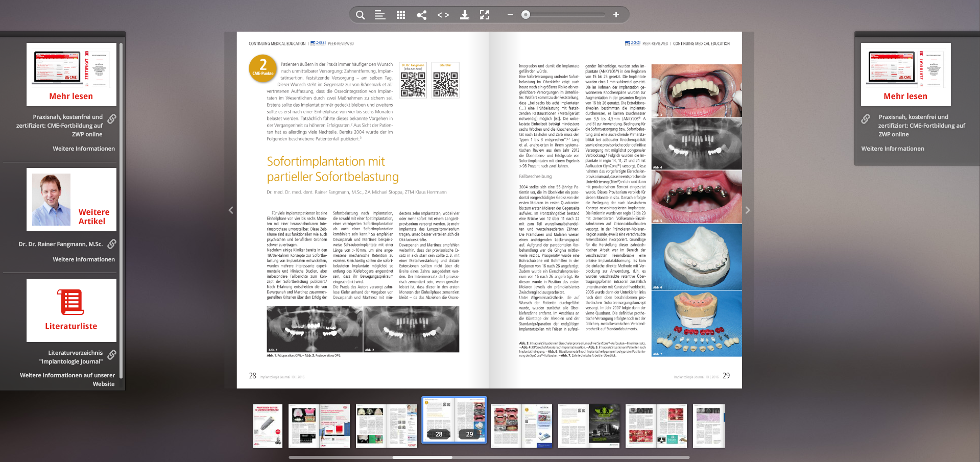Adjust the zoom slider handle
The height and width of the screenshot is (462, 980).
[x=525, y=15]
